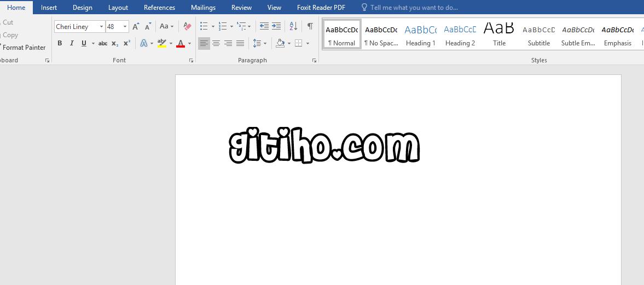Open Font dialog launcher
This screenshot has height=285, width=644.
(x=191, y=60)
